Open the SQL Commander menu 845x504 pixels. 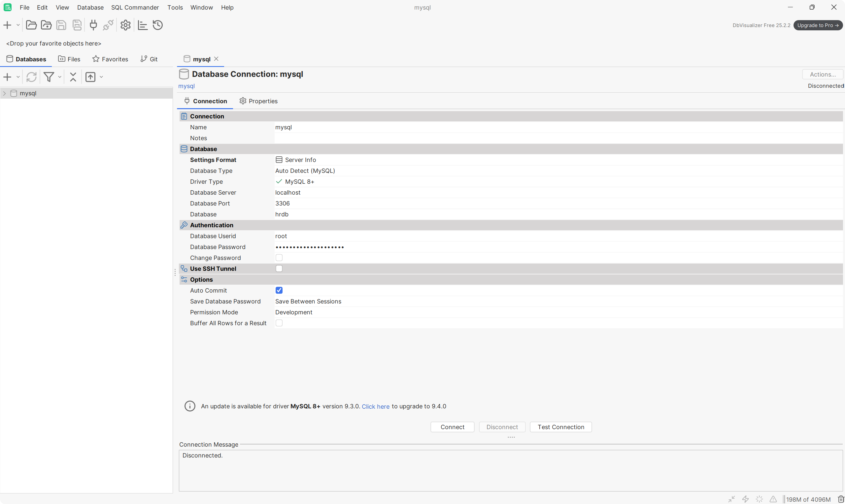[x=135, y=8]
